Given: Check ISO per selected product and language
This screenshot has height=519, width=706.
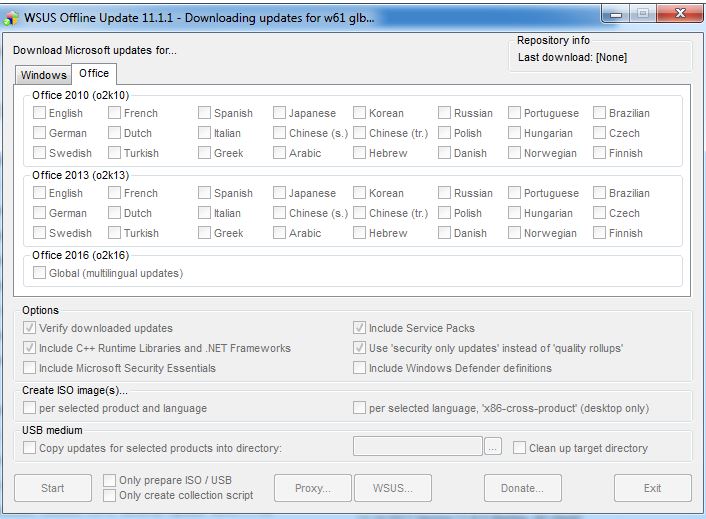Looking at the screenshot, I should click(x=30, y=408).
